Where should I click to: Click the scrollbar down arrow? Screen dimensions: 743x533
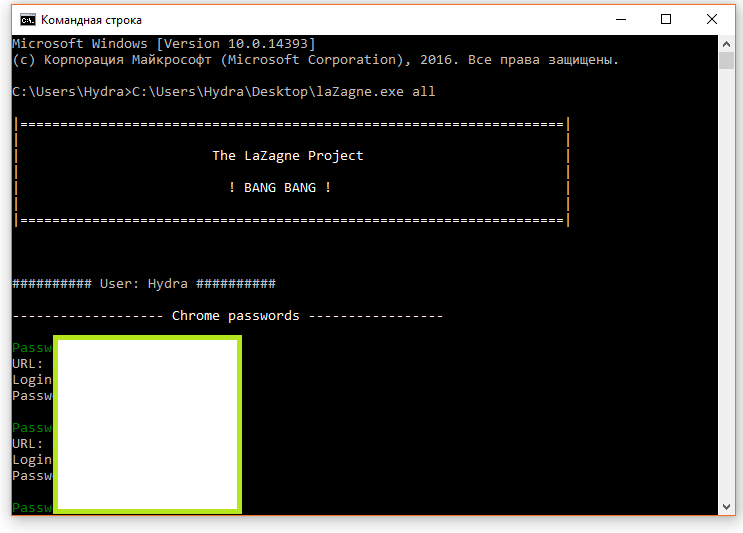(x=726, y=507)
